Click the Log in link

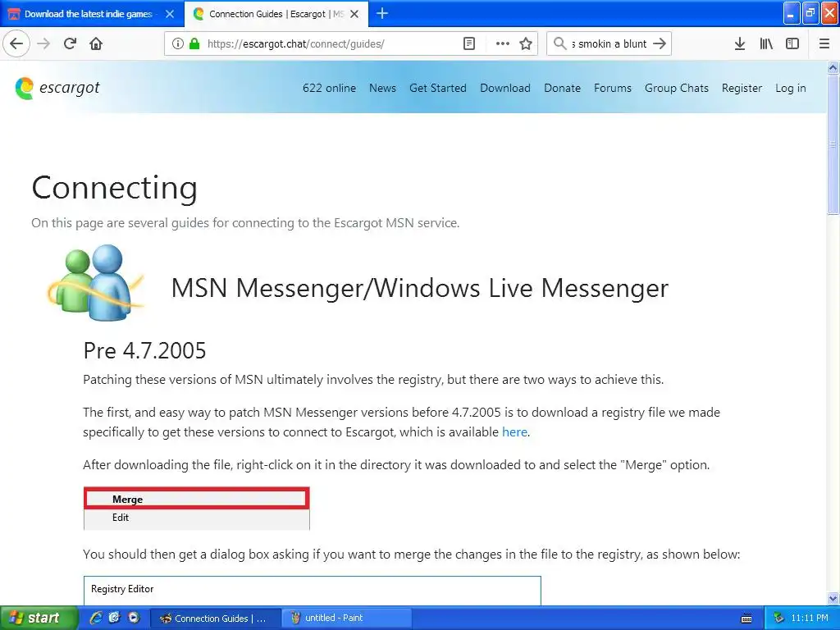[x=790, y=88]
